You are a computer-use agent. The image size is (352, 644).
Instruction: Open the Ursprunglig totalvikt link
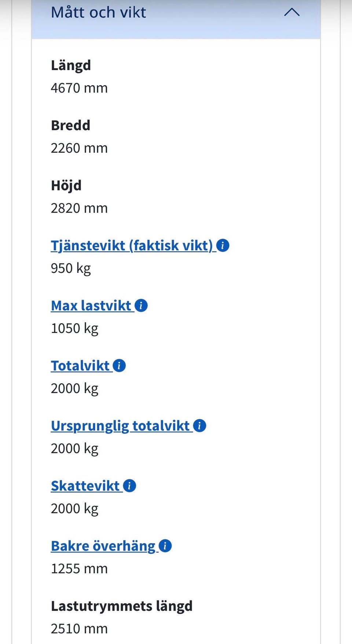coord(120,426)
